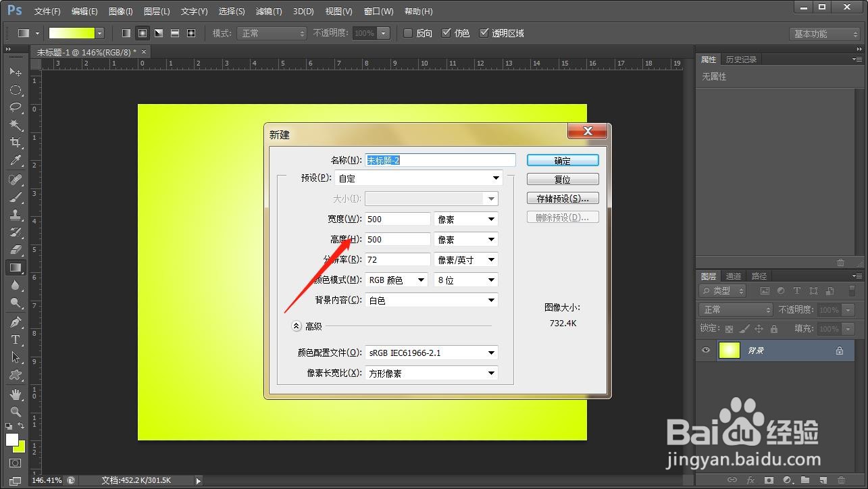This screenshot has width=868, height=489.
Task: Select the Magic Wand tool
Action: (x=15, y=125)
